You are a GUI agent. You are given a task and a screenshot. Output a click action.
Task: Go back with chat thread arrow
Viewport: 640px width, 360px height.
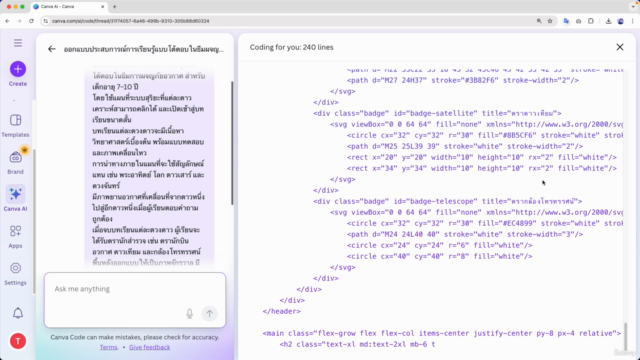tap(51, 49)
